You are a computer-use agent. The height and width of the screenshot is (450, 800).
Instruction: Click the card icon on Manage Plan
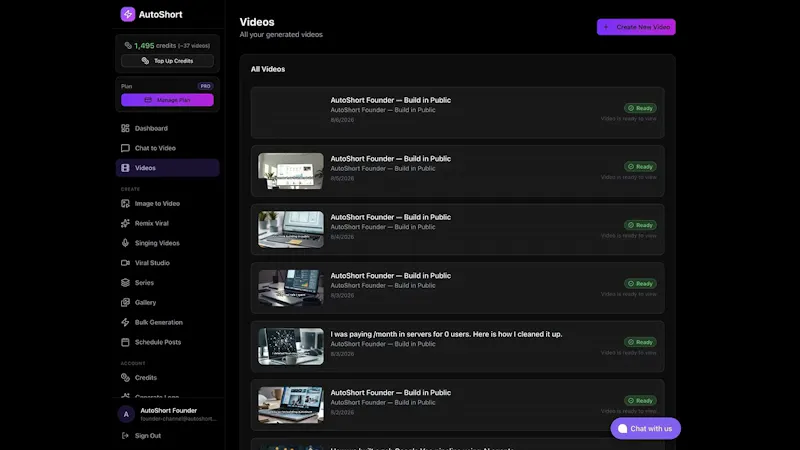pyautogui.click(x=148, y=100)
